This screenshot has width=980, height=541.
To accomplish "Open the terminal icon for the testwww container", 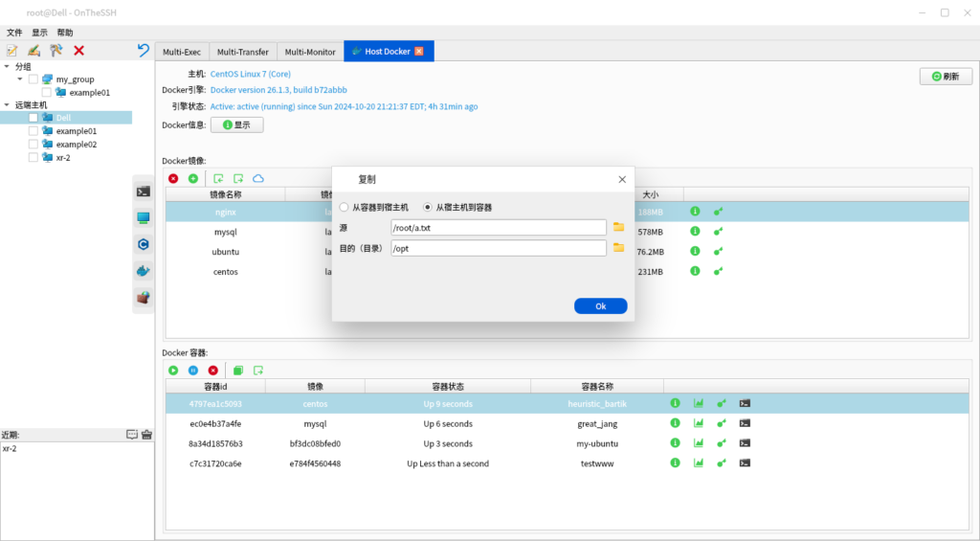I will pyautogui.click(x=745, y=463).
